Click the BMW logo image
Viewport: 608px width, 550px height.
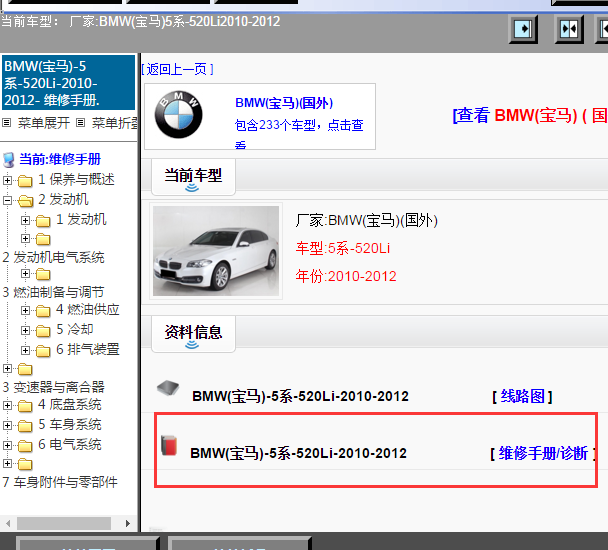[178, 115]
